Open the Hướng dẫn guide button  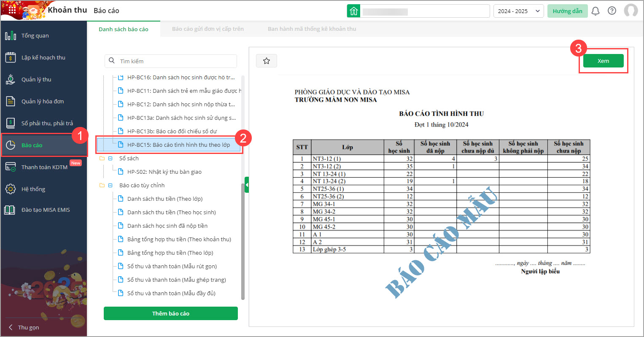pos(567,11)
